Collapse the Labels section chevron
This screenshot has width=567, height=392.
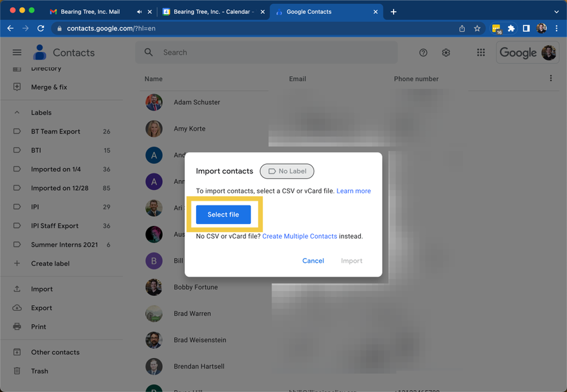click(17, 113)
